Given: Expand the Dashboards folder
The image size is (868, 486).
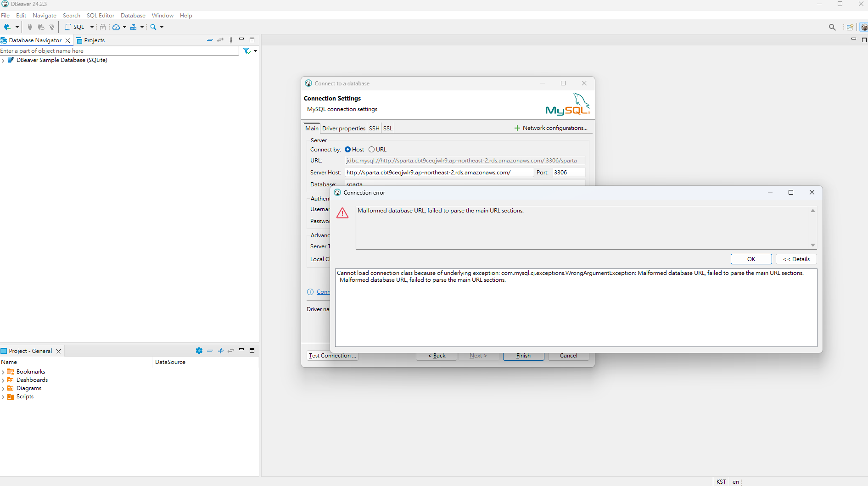Looking at the screenshot, I should pos(3,380).
